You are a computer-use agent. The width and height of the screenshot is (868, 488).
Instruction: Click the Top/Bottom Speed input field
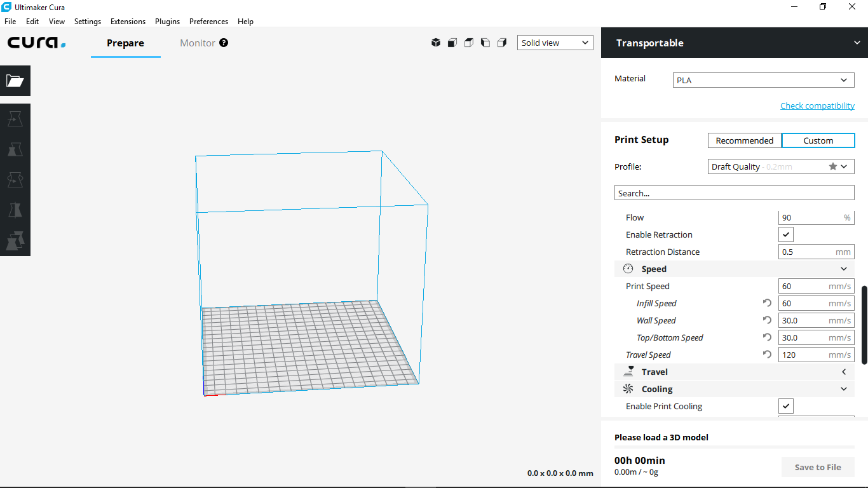[x=817, y=337]
